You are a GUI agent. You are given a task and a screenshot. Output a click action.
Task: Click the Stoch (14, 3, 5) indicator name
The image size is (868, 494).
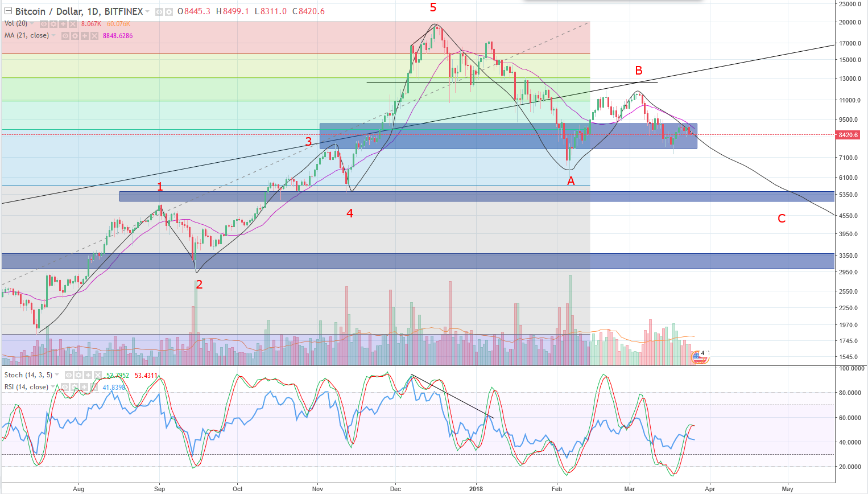(28, 374)
